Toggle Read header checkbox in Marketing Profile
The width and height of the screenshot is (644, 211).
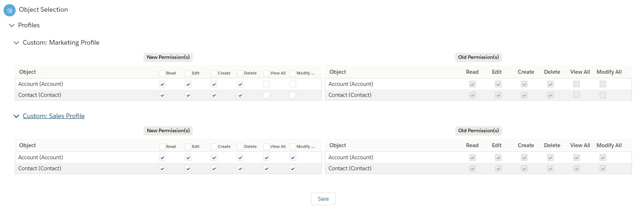162,73
